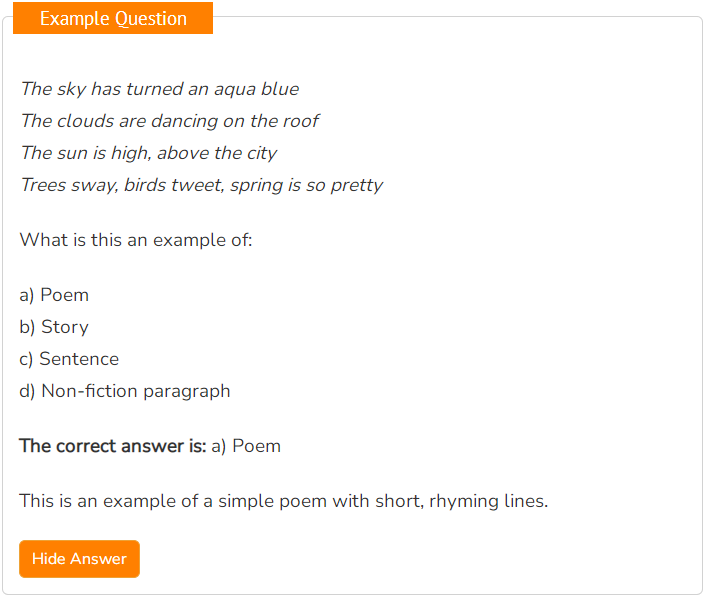Click the word 'pretty' in the poem
This screenshot has width=705, height=597.
point(357,186)
